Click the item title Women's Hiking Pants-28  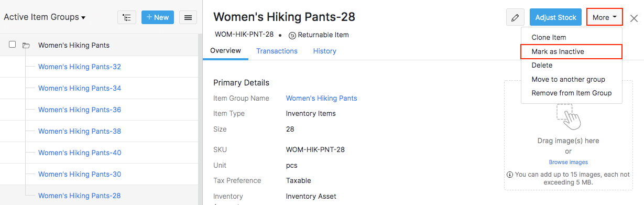pos(285,17)
